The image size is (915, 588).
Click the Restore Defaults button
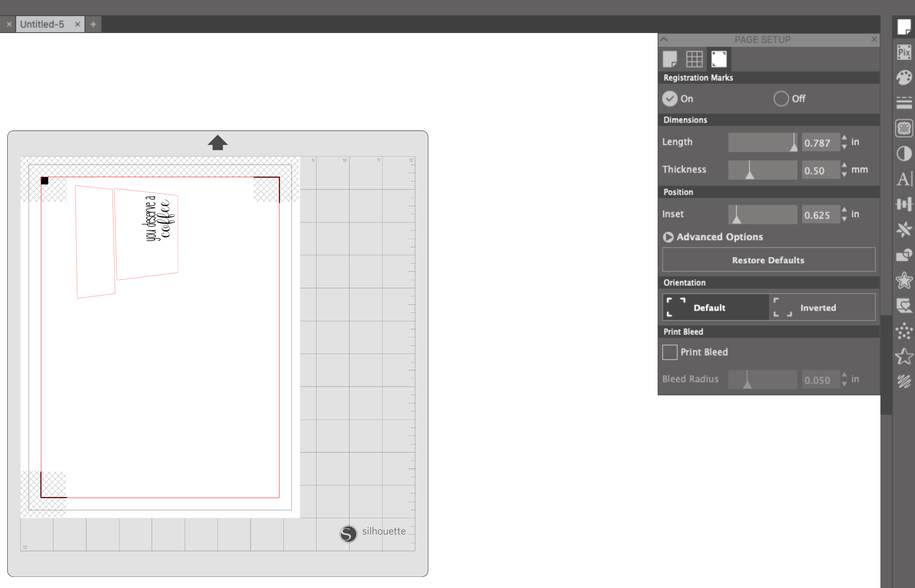tap(768, 260)
